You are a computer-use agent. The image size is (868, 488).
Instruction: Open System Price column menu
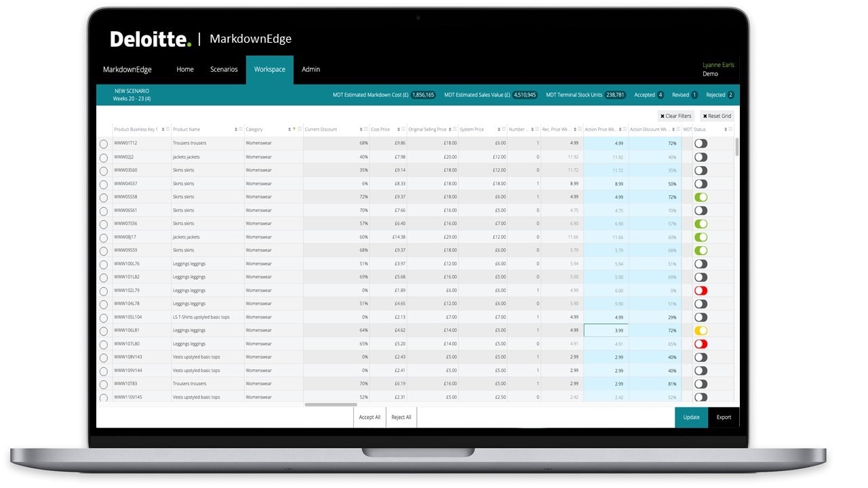[504, 129]
